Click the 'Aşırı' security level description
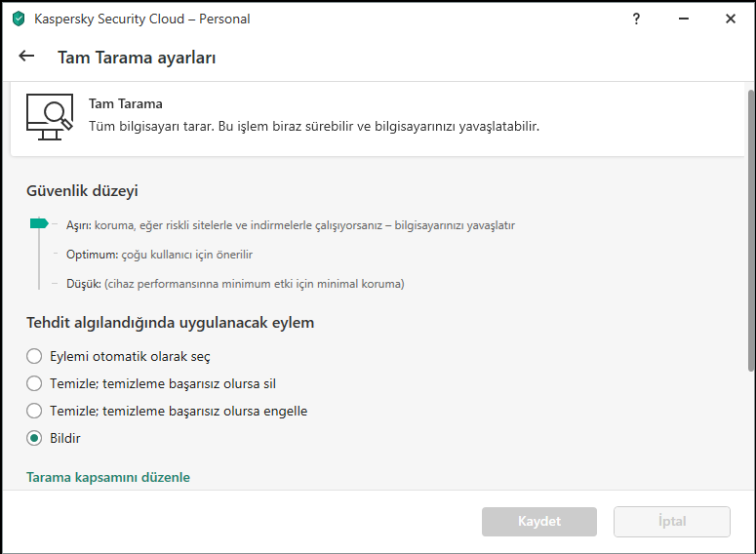Screen dimensions: 756x554 click(x=291, y=225)
